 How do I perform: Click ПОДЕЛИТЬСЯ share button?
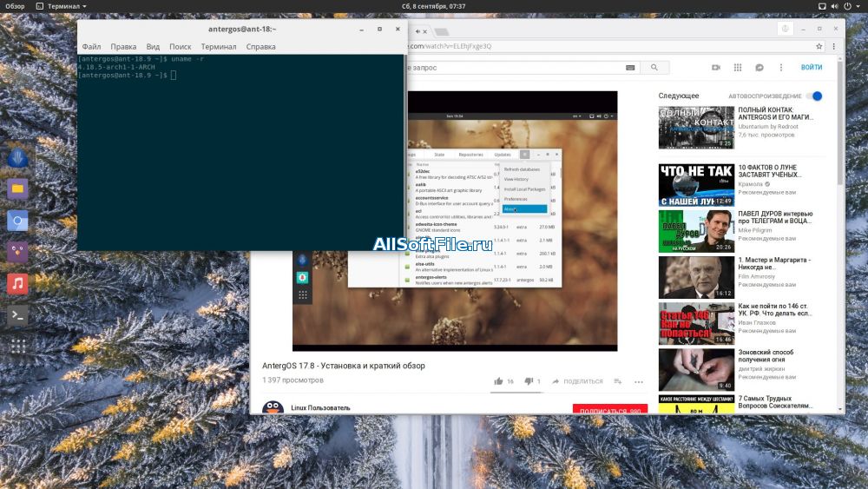click(577, 381)
